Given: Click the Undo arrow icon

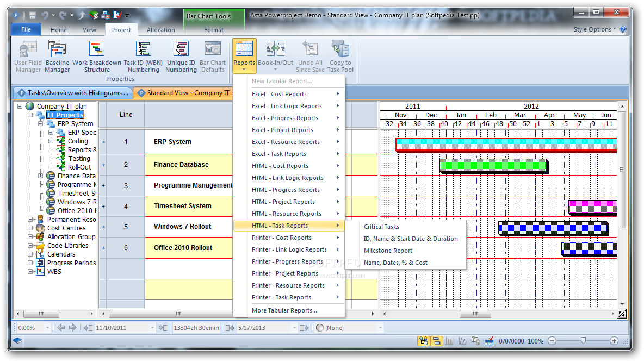Looking at the screenshot, I should [45, 16].
